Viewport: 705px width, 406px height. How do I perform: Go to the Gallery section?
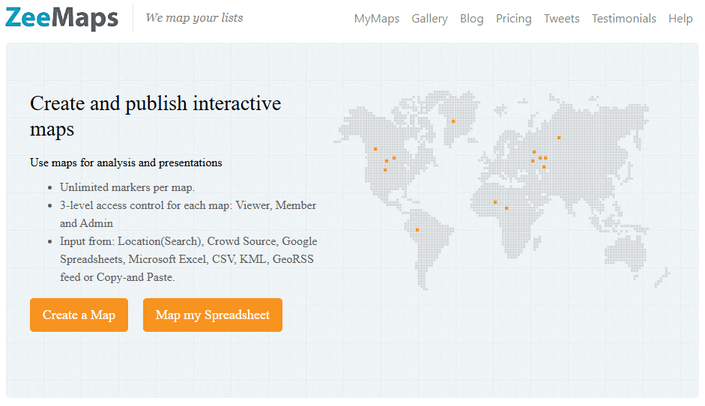point(429,18)
